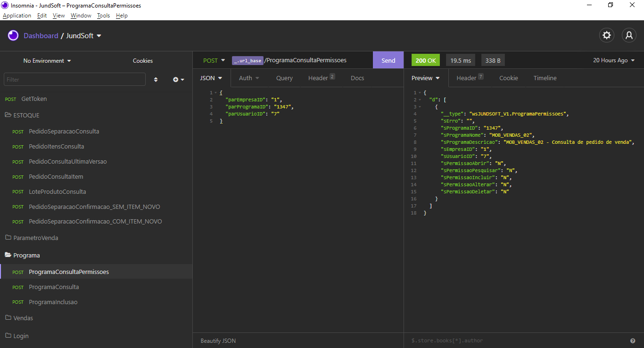Switch to the response Header tab
644x348 pixels.
pyautogui.click(x=470, y=78)
